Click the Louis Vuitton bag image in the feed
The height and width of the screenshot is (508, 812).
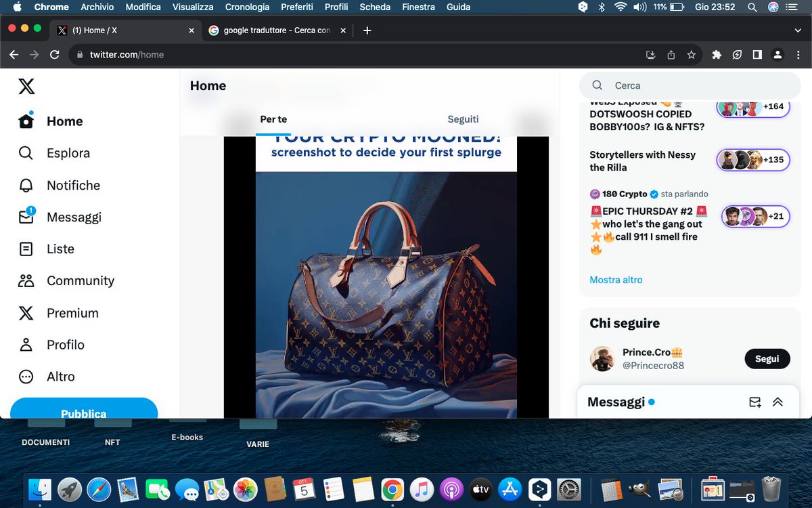coord(386,295)
